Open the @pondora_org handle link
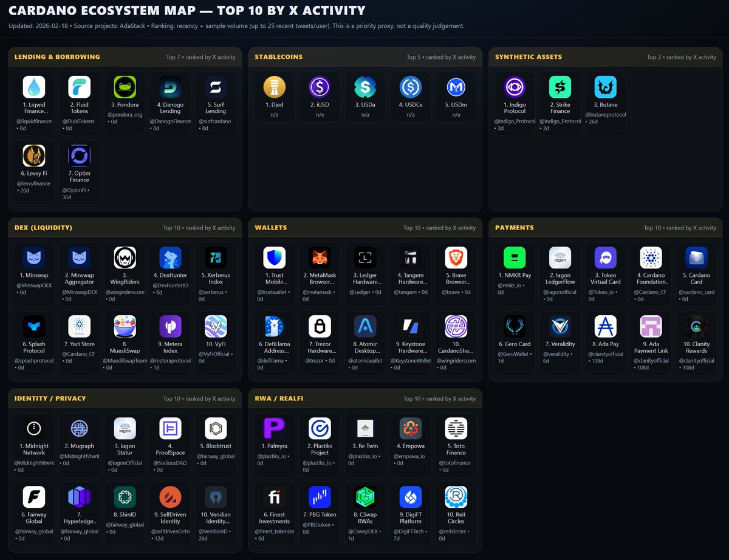 coord(125,114)
